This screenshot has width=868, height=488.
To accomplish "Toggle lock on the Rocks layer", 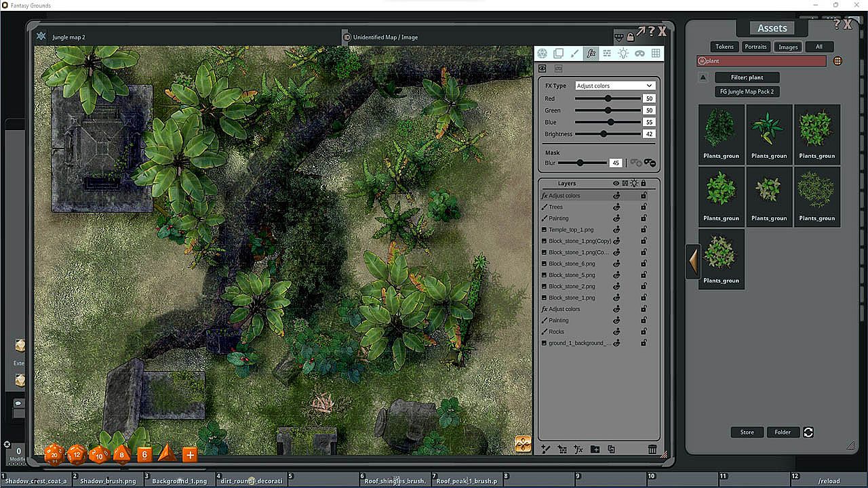I will (644, 331).
